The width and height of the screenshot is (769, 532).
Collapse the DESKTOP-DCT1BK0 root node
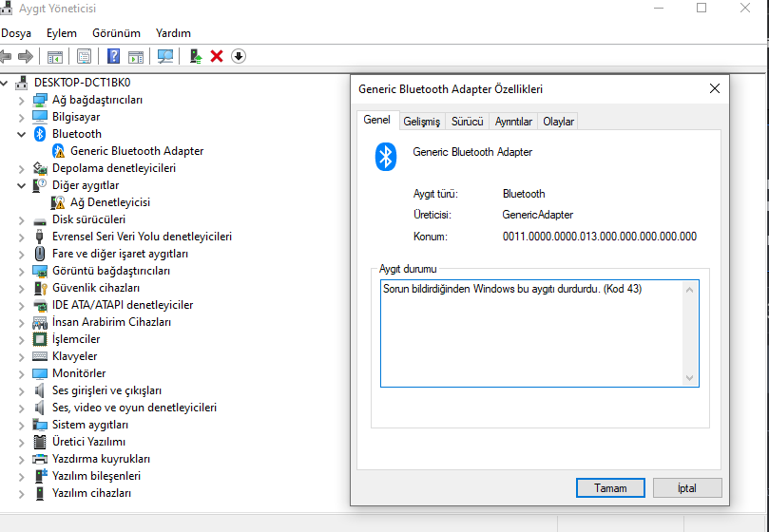pos(4,84)
